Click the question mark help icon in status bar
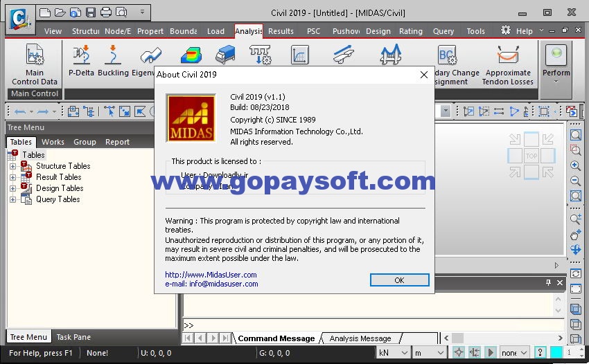The image size is (589, 364). (x=540, y=352)
